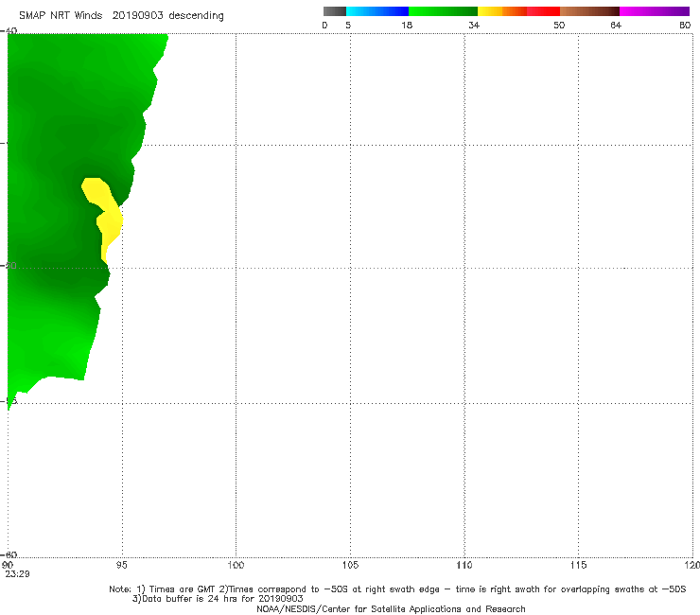Viewport: 700px width, 615px height.
Task: Click the latitude label '-40' at top left
Action: coord(9,30)
